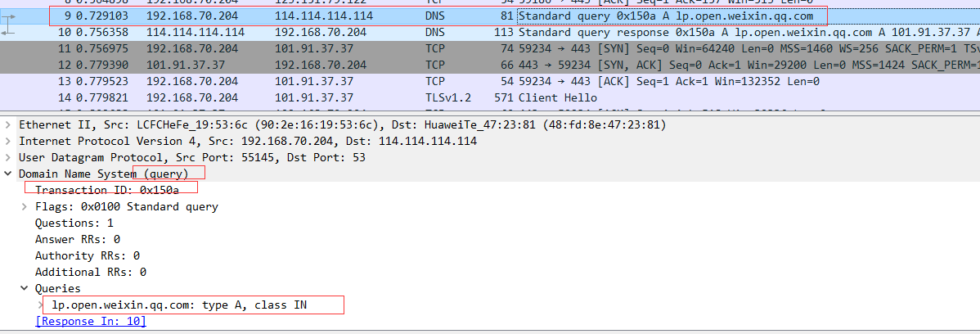Expand the Ethernet II tree node
This screenshot has height=334, width=980.
[x=8, y=124]
